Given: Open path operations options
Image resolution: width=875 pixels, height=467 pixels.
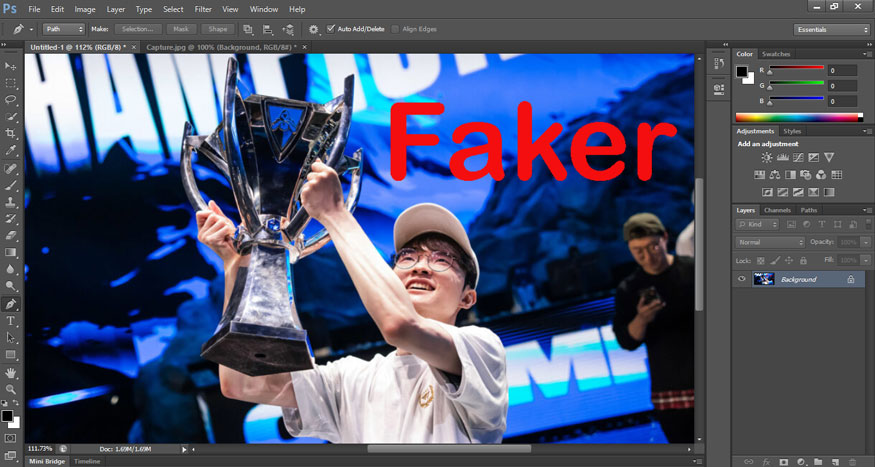Looking at the screenshot, I should [248, 29].
